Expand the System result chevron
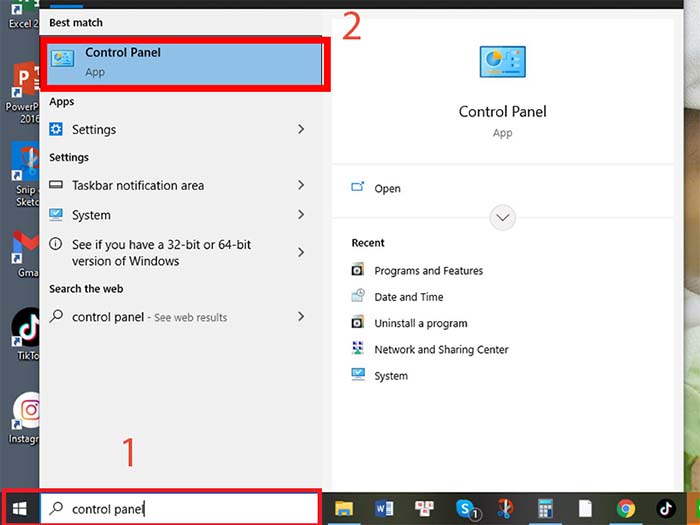Image resolution: width=700 pixels, height=525 pixels. click(x=301, y=215)
